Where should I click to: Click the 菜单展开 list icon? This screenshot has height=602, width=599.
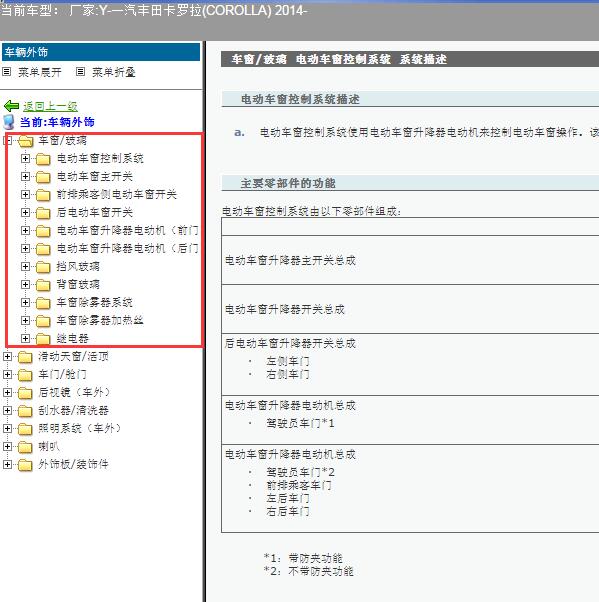pos(7,71)
